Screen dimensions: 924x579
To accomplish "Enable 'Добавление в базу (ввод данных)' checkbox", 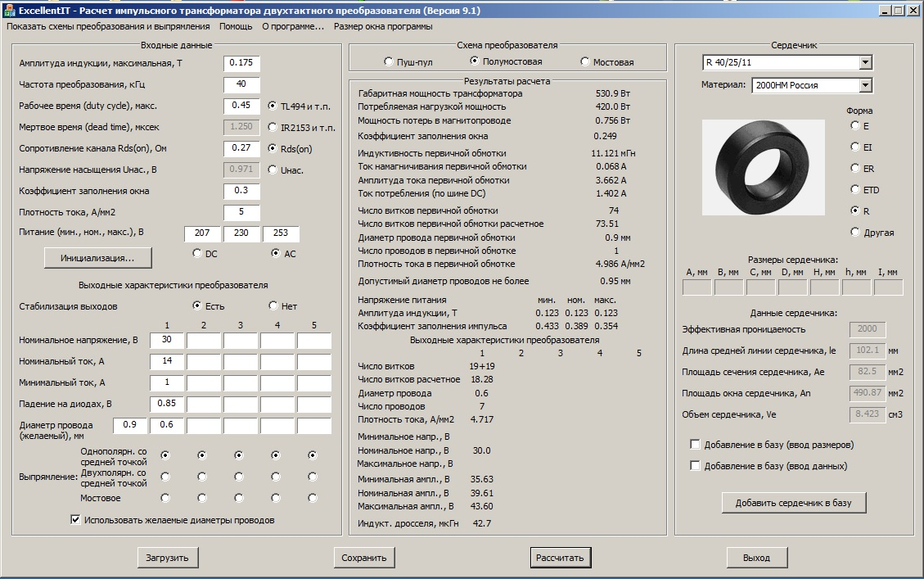I will [x=695, y=466].
